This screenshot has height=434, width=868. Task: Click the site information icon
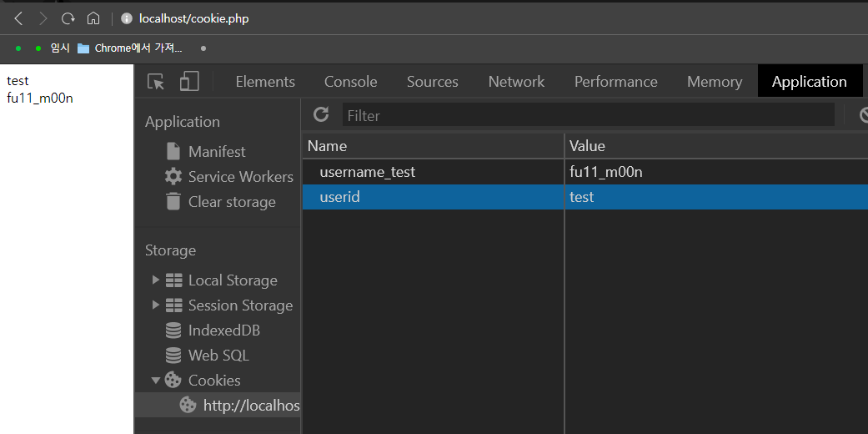(x=127, y=18)
